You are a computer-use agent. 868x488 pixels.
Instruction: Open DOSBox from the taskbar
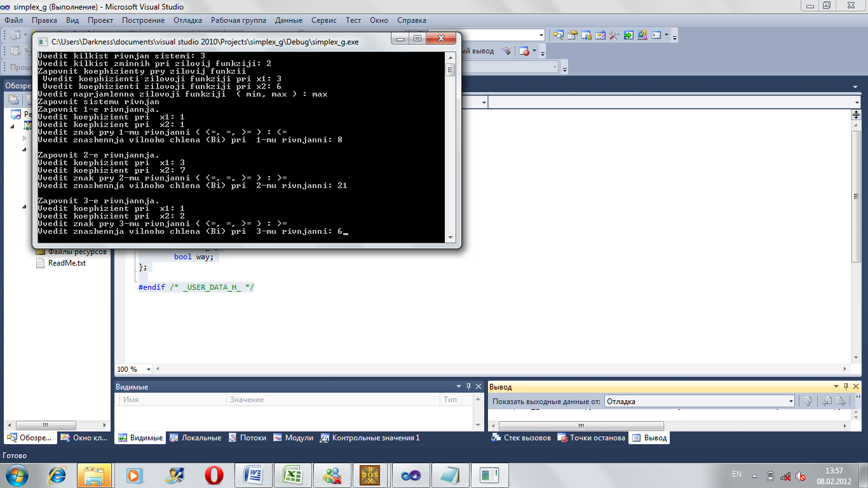[370, 475]
